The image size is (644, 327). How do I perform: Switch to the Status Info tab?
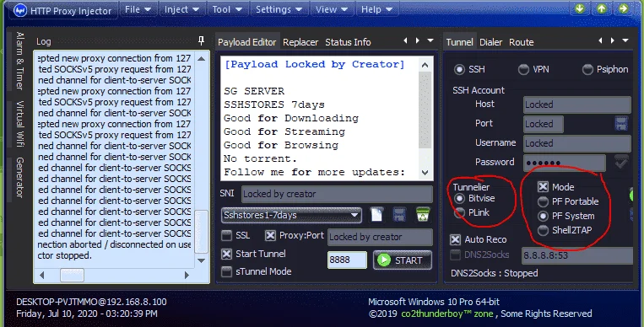[x=348, y=42]
